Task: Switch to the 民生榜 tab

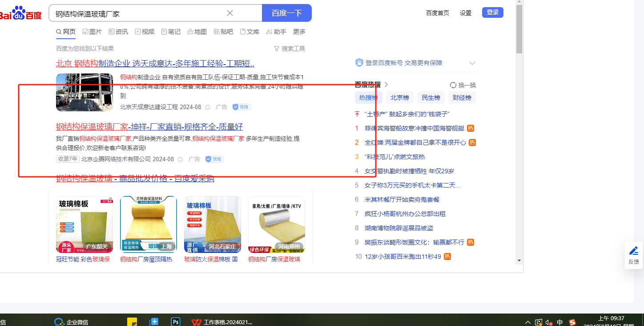Action: (431, 98)
